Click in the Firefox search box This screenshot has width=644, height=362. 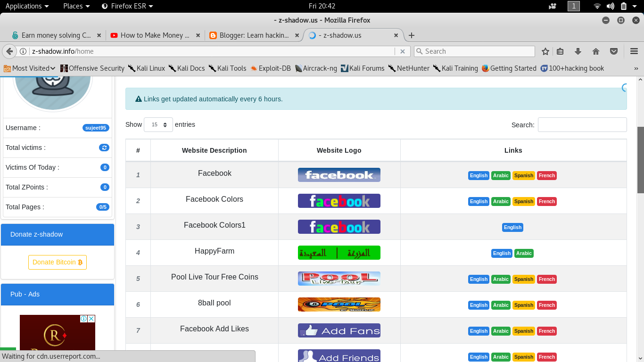tap(474, 51)
